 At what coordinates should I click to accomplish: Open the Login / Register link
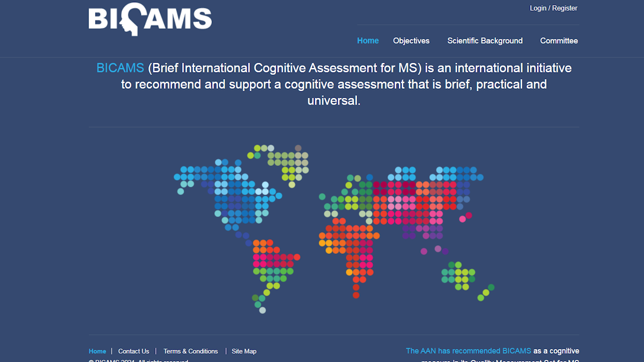click(x=553, y=8)
